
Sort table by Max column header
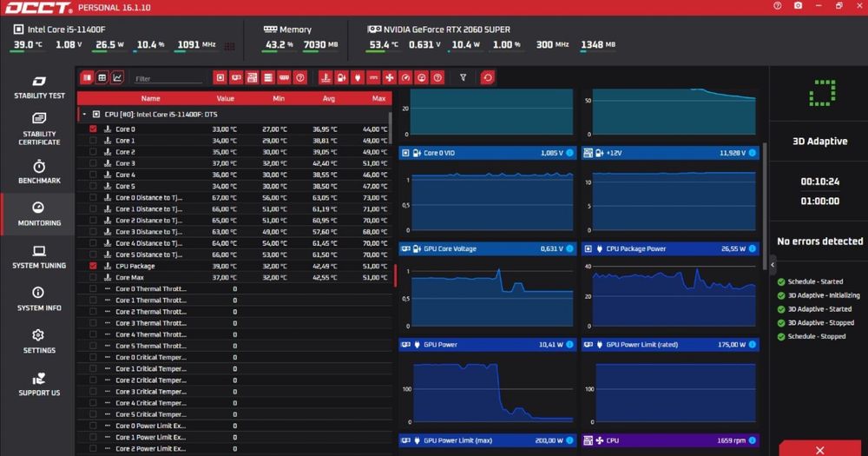pyautogui.click(x=378, y=99)
